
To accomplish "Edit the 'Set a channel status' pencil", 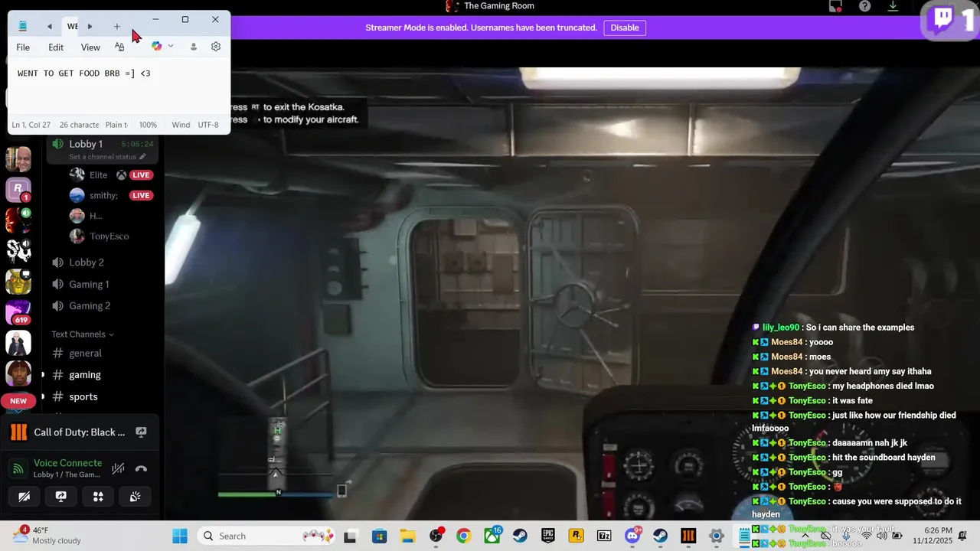I will click(x=142, y=157).
